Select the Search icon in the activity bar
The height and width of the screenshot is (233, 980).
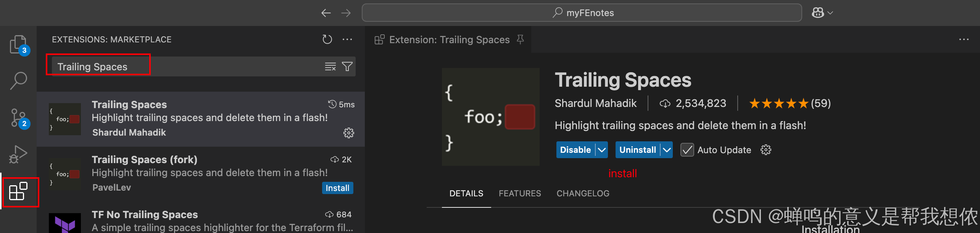pos(19,80)
